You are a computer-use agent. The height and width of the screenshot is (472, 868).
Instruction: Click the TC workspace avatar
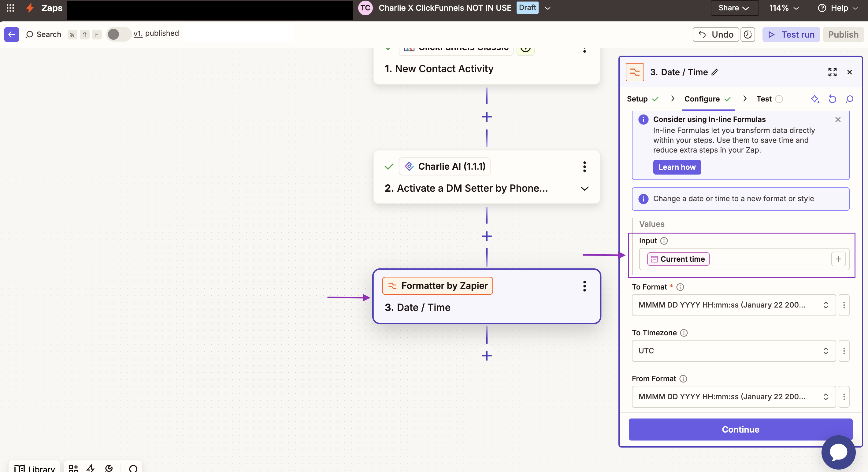click(365, 8)
